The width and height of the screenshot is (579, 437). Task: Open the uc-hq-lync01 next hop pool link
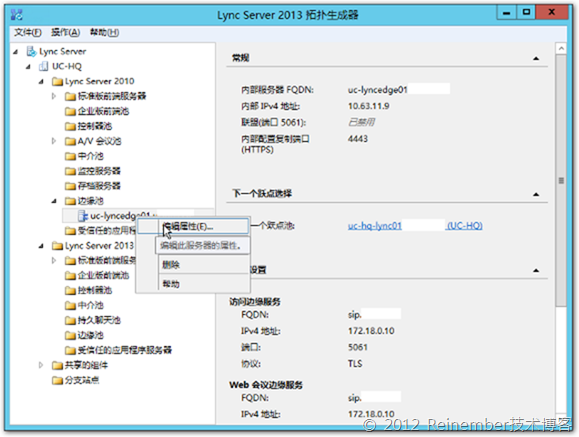click(415, 225)
